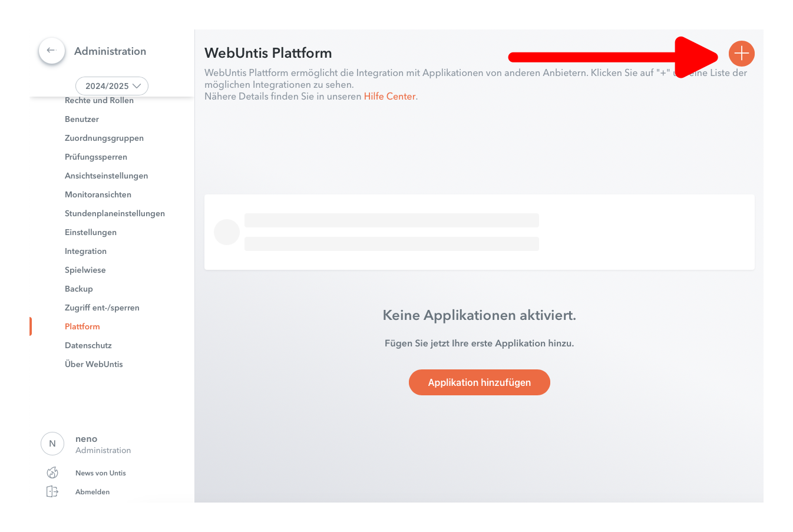Open Datenschutz in the sidebar
Screen dimensions: 793x532
coord(88,345)
